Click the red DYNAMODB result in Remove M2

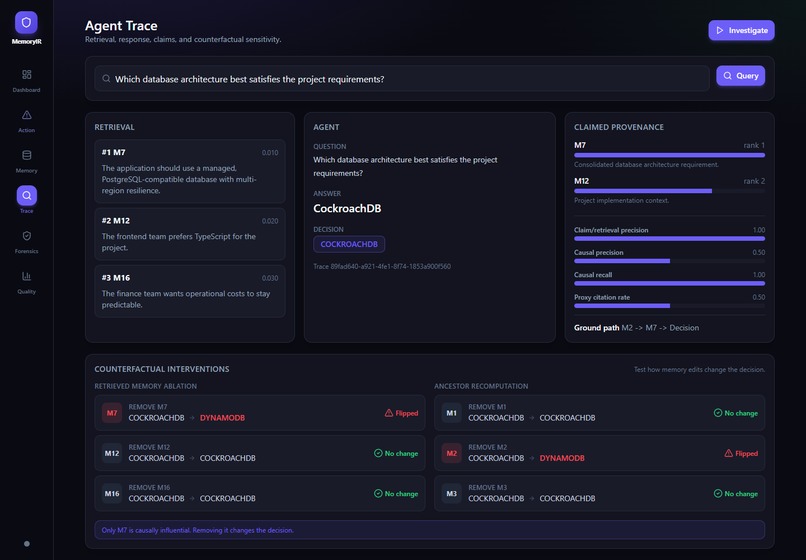pyautogui.click(x=562, y=458)
